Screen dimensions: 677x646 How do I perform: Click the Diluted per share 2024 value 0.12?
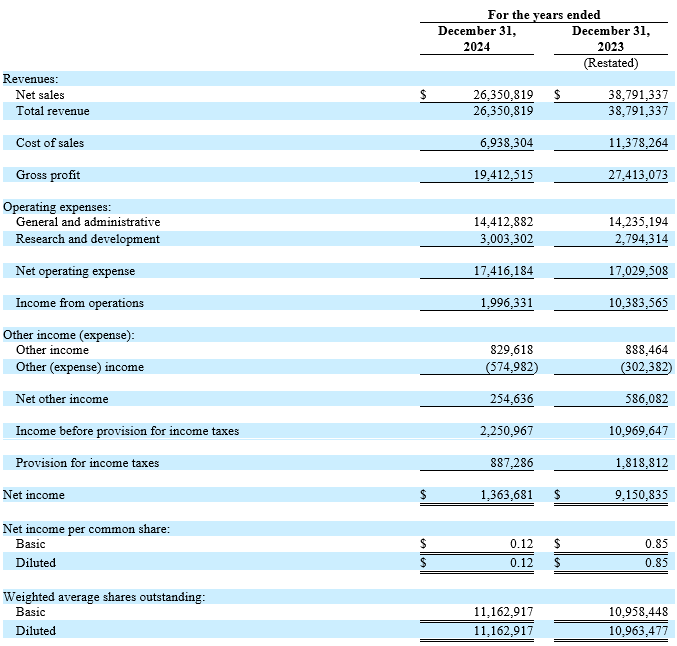522,563
